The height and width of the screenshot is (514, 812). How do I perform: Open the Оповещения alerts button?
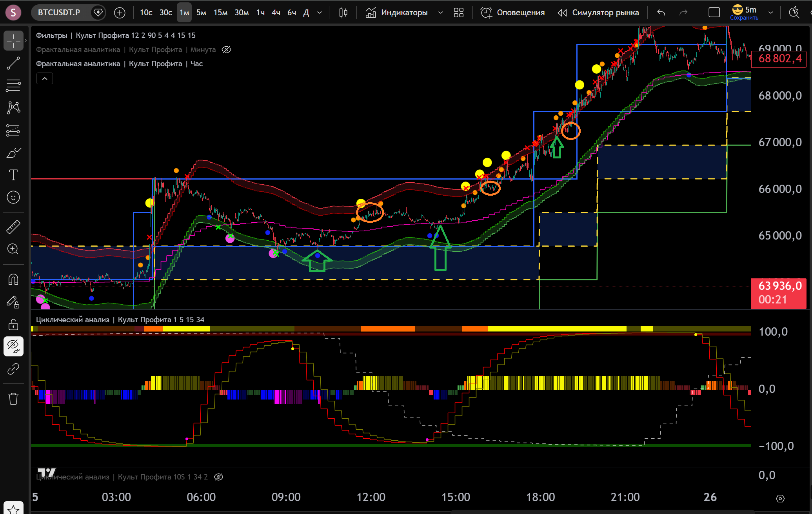pyautogui.click(x=513, y=13)
